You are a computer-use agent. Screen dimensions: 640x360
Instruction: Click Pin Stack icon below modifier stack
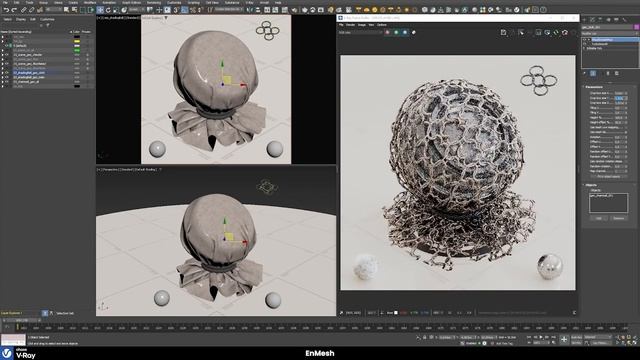[584, 73]
